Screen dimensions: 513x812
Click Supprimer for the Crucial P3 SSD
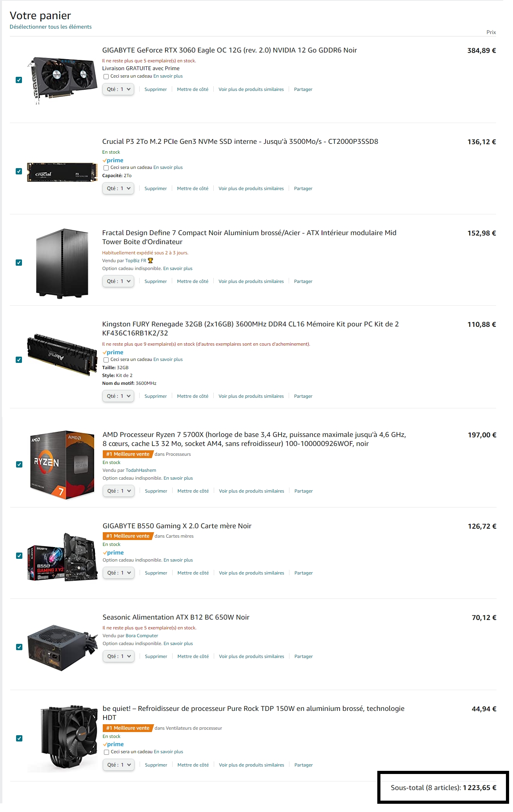pyautogui.click(x=156, y=188)
